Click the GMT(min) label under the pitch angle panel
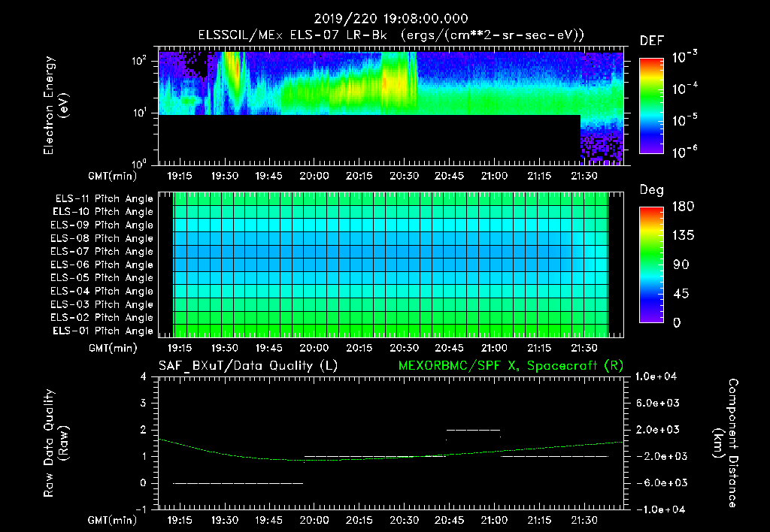This screenshot has width=770, height=532. point(113,348)
